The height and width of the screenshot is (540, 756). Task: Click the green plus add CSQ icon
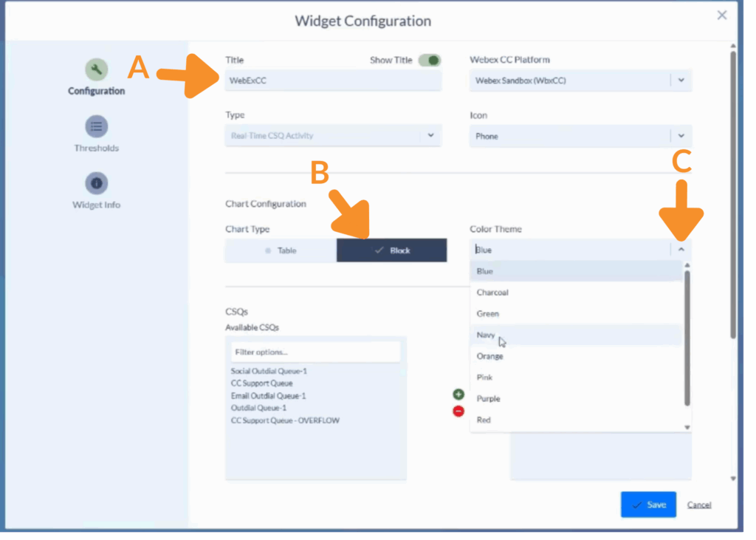pyautogui.click(x=458, y=395)
